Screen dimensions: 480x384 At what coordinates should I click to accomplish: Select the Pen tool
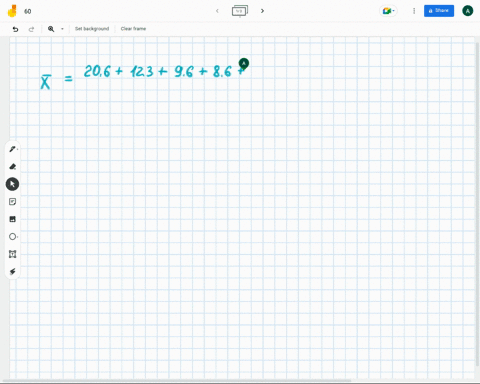coord(13,149)
